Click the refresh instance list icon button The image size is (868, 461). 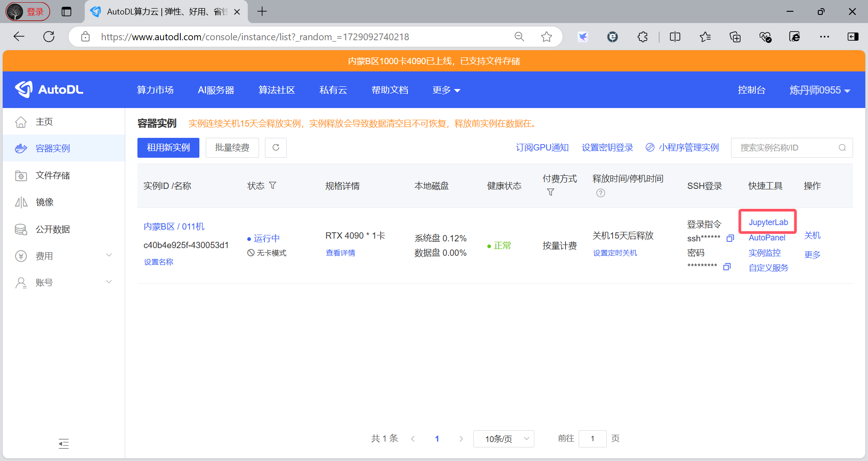(x=276, y=148)
